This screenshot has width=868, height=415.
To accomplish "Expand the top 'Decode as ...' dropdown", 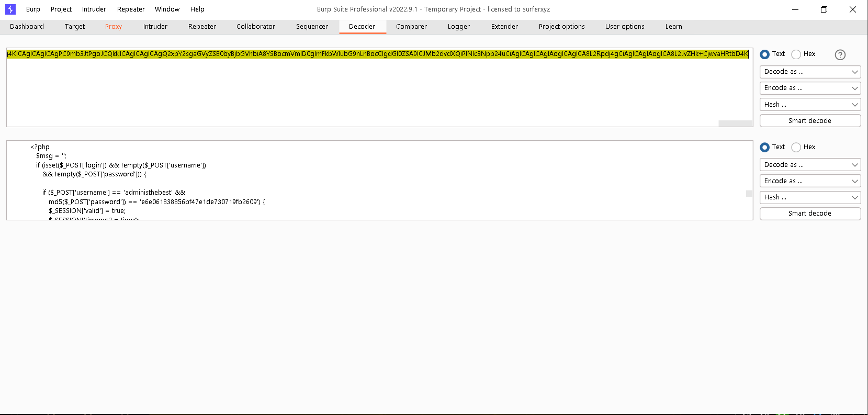I will [x=810, y=72].
